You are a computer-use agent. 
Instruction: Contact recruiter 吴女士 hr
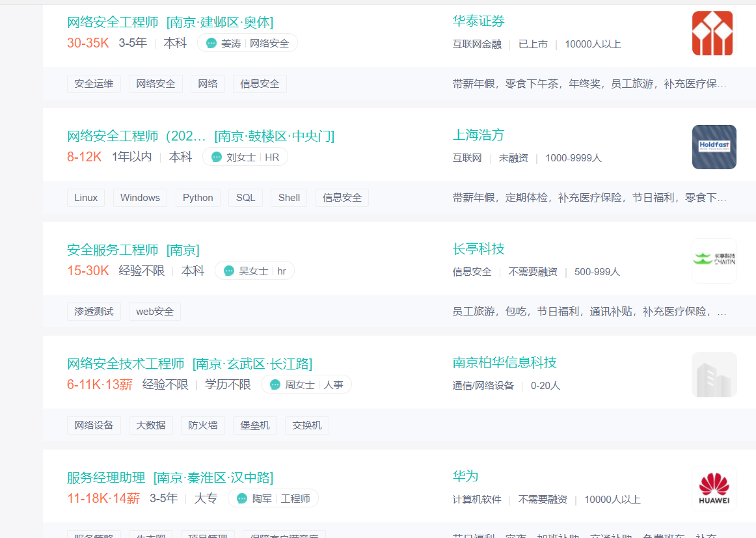point(254,271)
